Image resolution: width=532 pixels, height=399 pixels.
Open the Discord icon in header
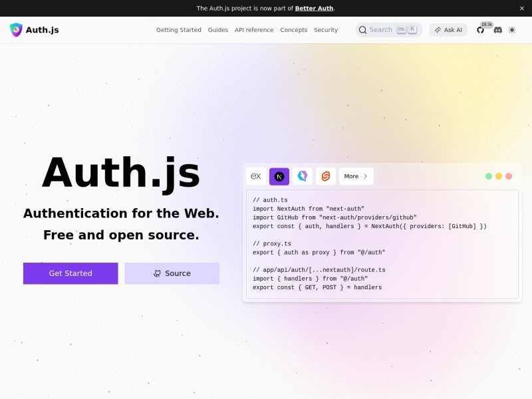[x=497, y=30]
